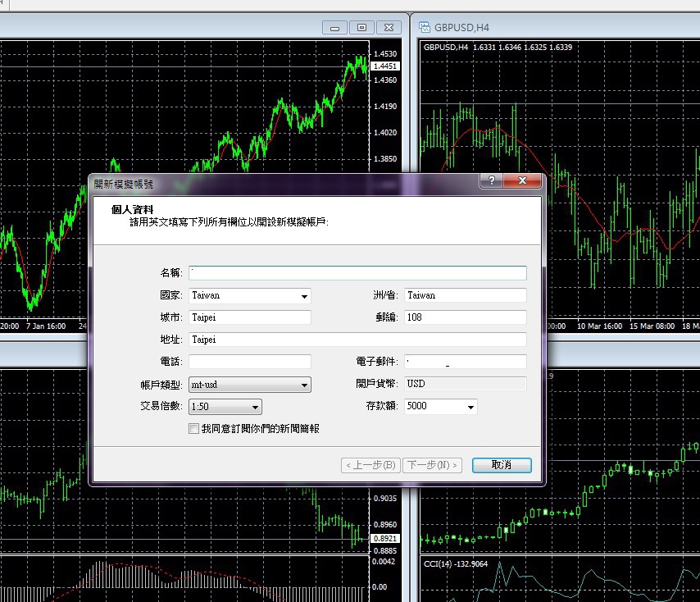Expand the 存款額 deposit amount dropdown

pyautogui.click(x=470, y=407)
